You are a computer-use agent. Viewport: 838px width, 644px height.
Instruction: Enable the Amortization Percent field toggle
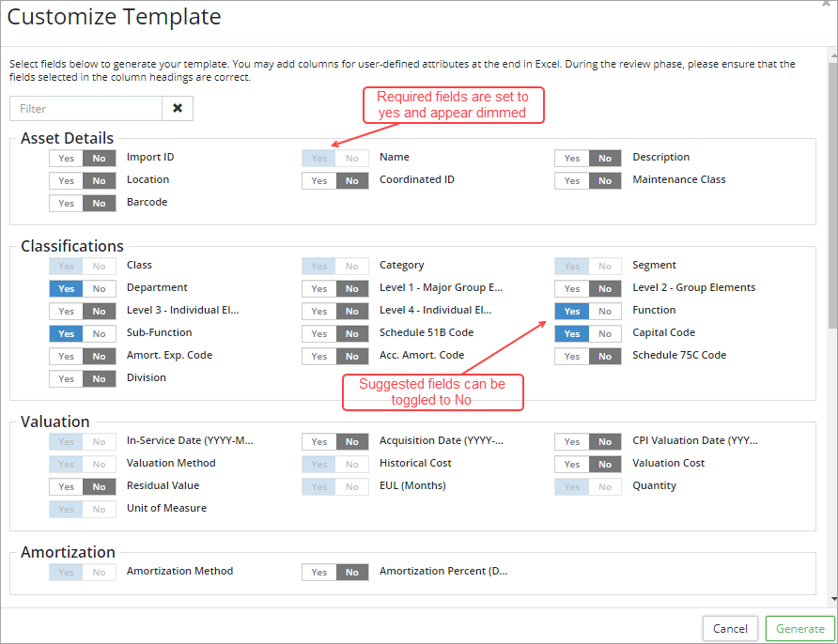coord(319,572)
